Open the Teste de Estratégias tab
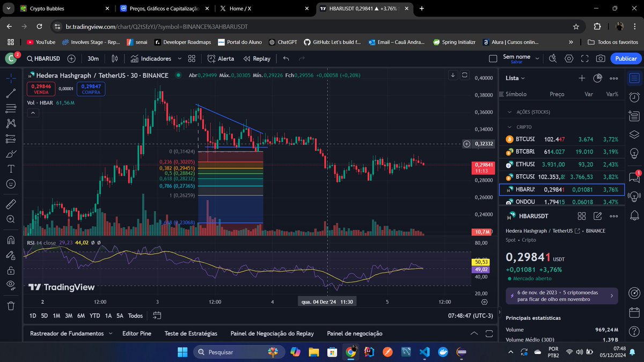The width and height of the screenshot is (644, 362). 191,334
